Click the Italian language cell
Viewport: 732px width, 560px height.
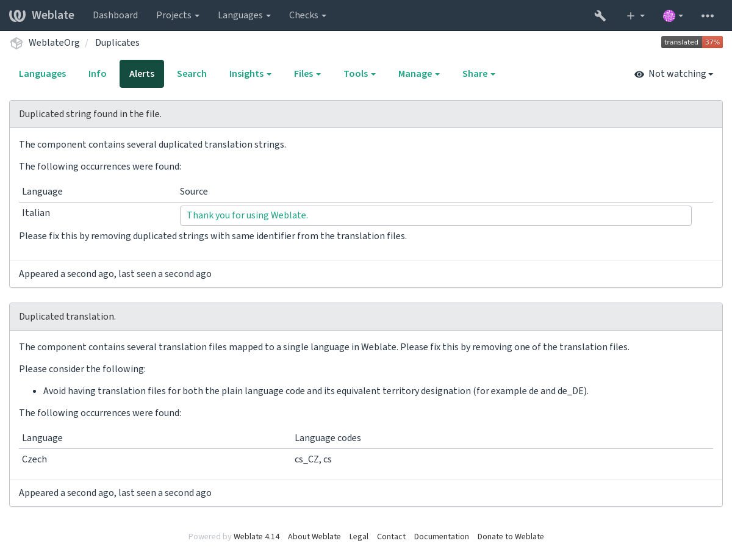[x=36, y=213]
